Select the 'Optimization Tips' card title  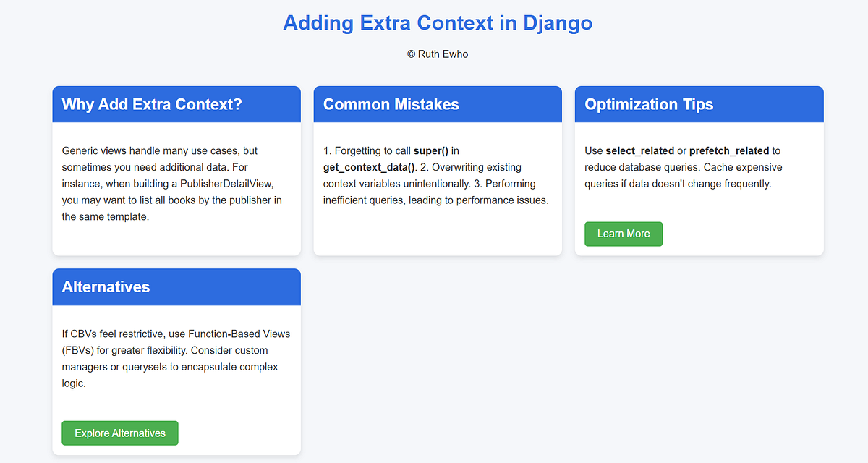coord(648,103)
